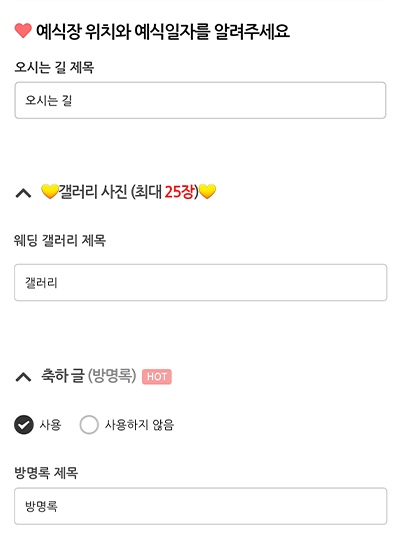Click the pink HOT badge
The width and height of the screenshot is (400, 542).
pos(157,376)
